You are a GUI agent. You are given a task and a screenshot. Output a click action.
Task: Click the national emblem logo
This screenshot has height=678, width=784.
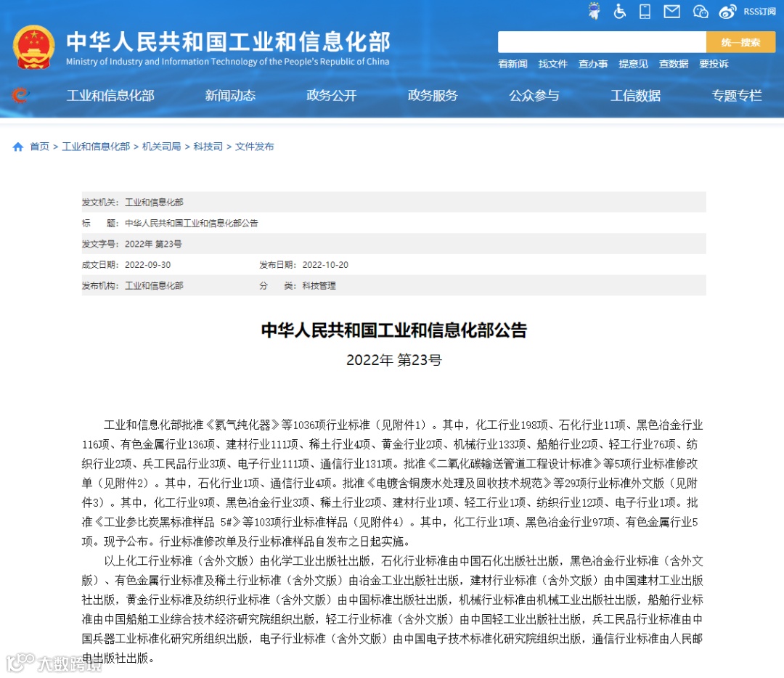33,47
